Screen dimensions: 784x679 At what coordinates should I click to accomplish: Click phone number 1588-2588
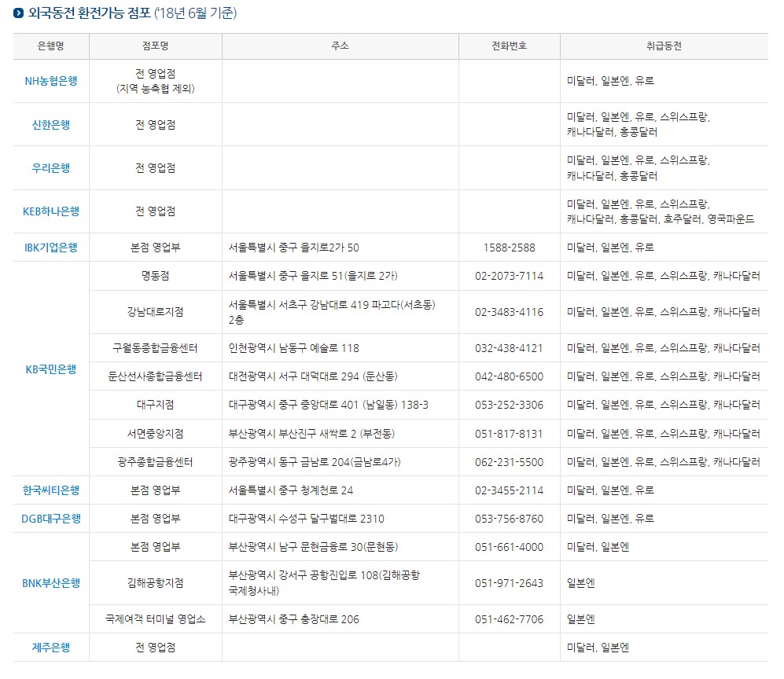tap(509, 248)
